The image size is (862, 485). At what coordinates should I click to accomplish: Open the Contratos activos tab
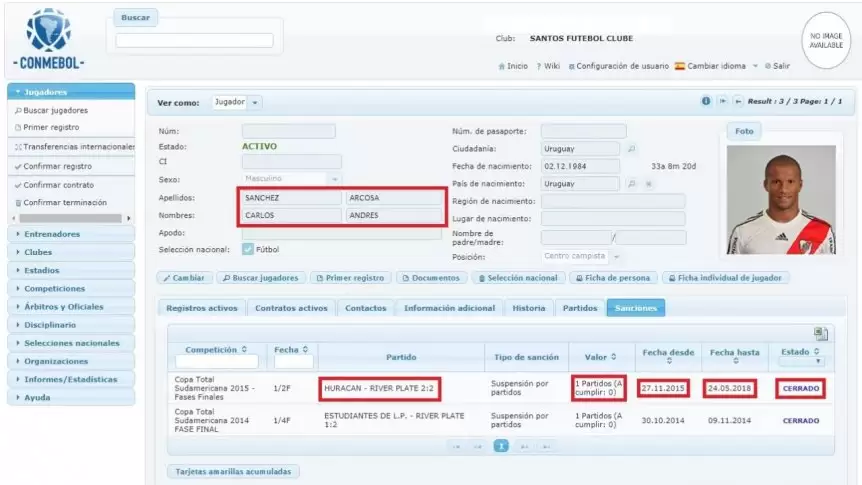click(291, 308)
